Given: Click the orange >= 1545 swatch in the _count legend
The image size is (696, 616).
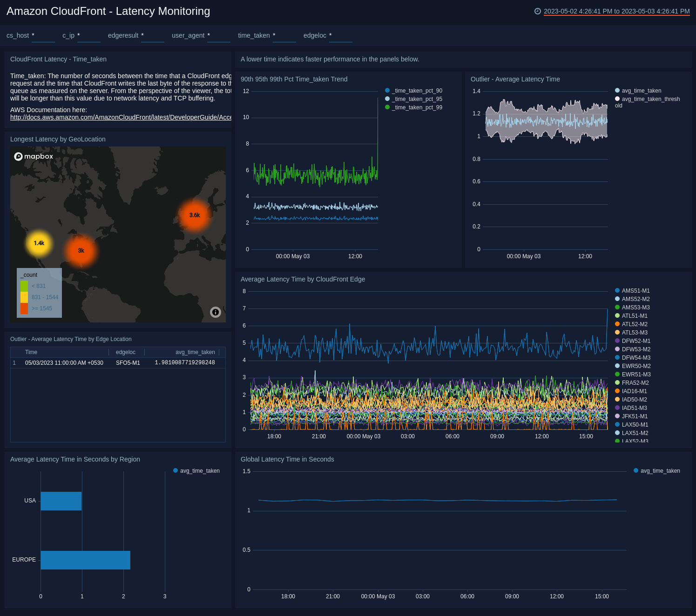Looking at the screenshot, I should [x=24, y=308].
